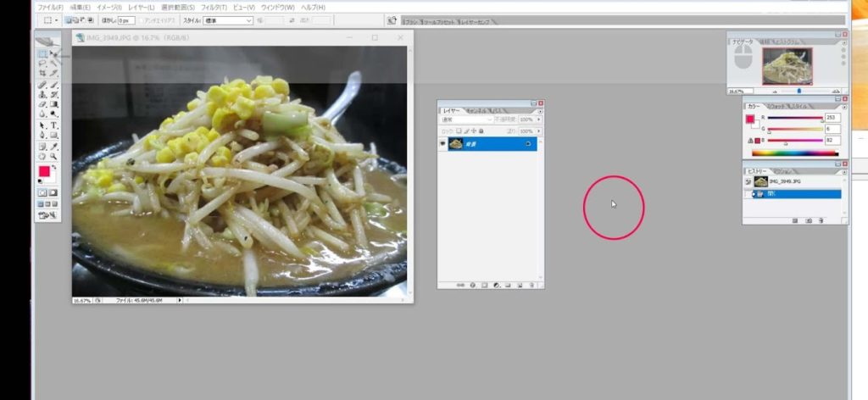
Task: Select the Lasso tool
Action: 42,63
